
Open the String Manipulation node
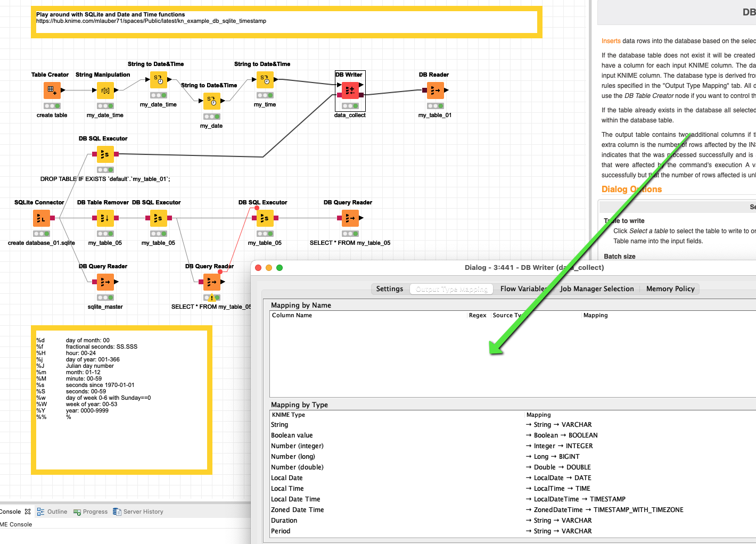[105, 90]
